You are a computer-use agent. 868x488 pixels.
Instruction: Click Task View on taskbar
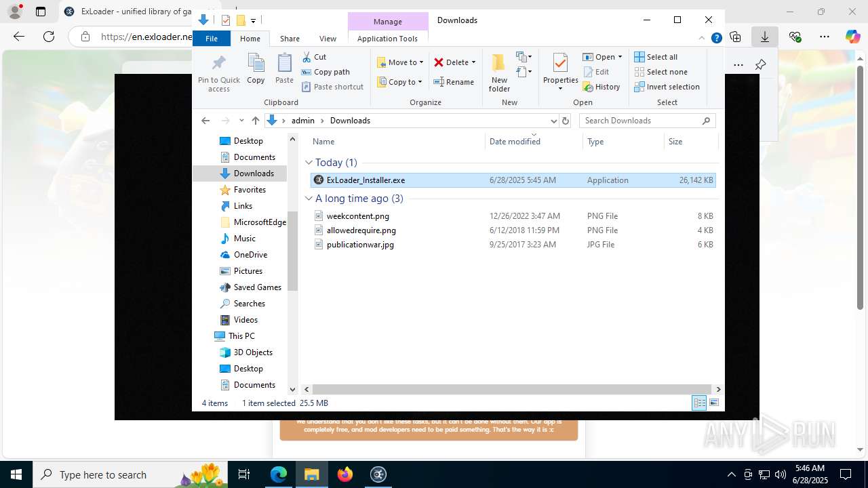pyautogui.click(x=244, y=474)
